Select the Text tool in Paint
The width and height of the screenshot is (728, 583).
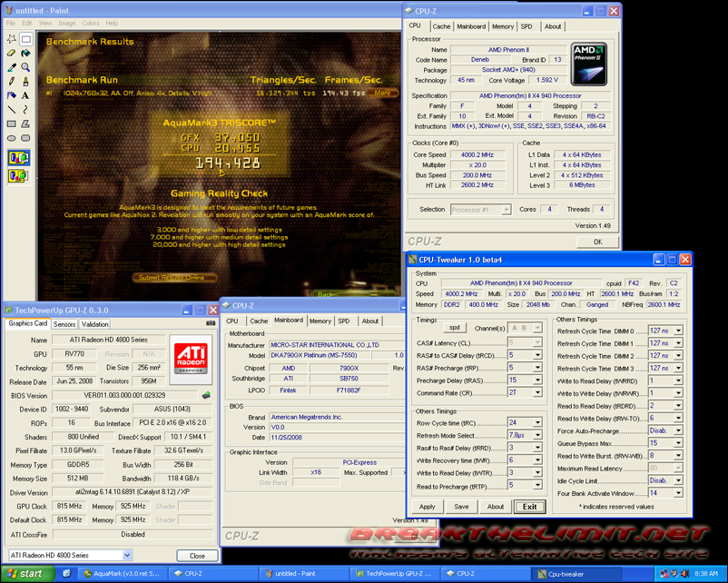click(25, 95)
